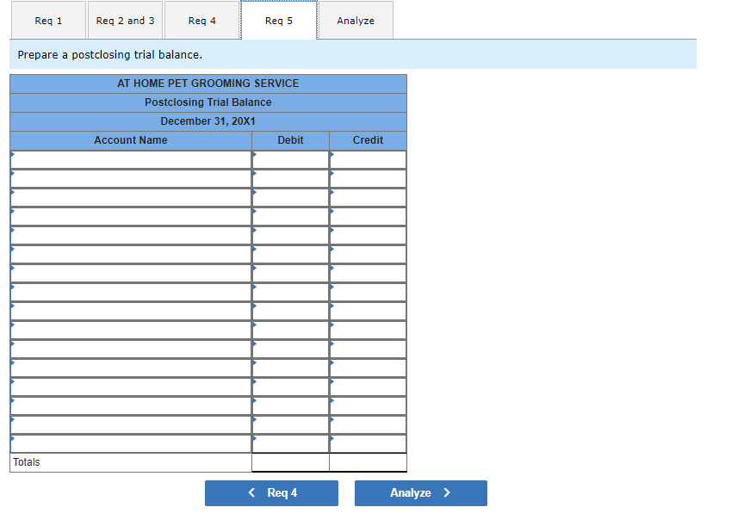
Task: Open the Credit dropdown in the last row
Action: (x=367, y=443)
